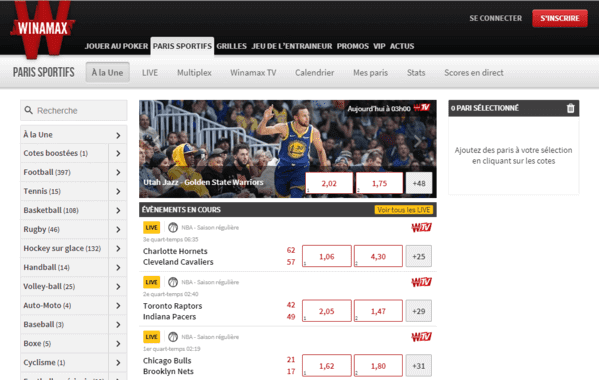Expand the Volley-ball category chevron

click(x=118, y=287)
